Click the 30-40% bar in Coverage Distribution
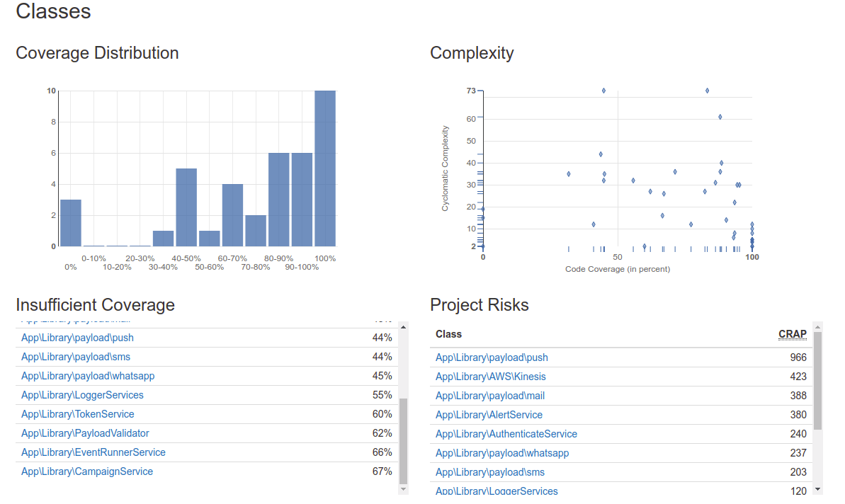 coord(164,239)
